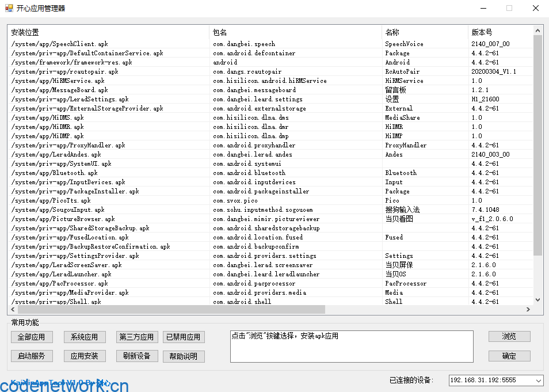Screen dimensions: 549x392
Task: Filter to 第三方应用 apps
Action: 137,337
